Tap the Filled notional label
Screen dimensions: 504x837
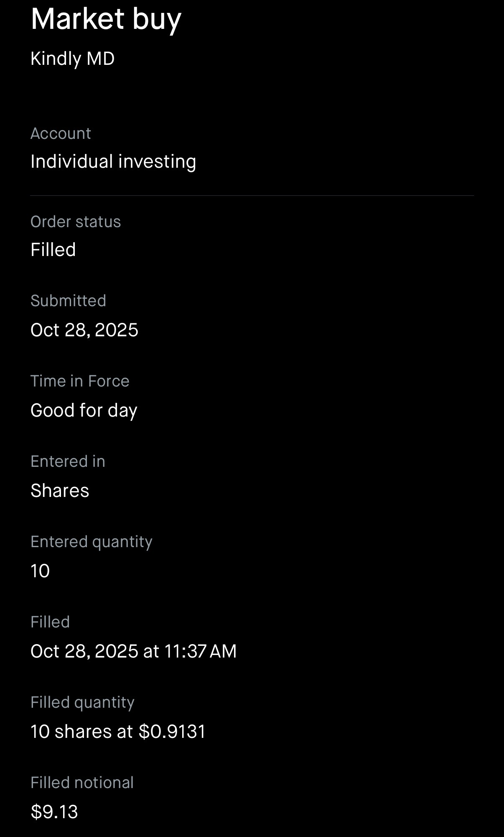82,783
